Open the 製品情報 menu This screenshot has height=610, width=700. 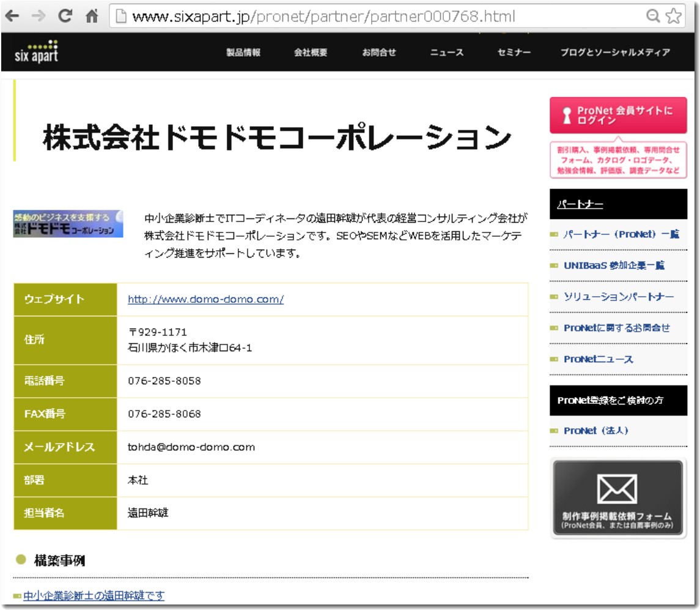(x=243, y=52)
